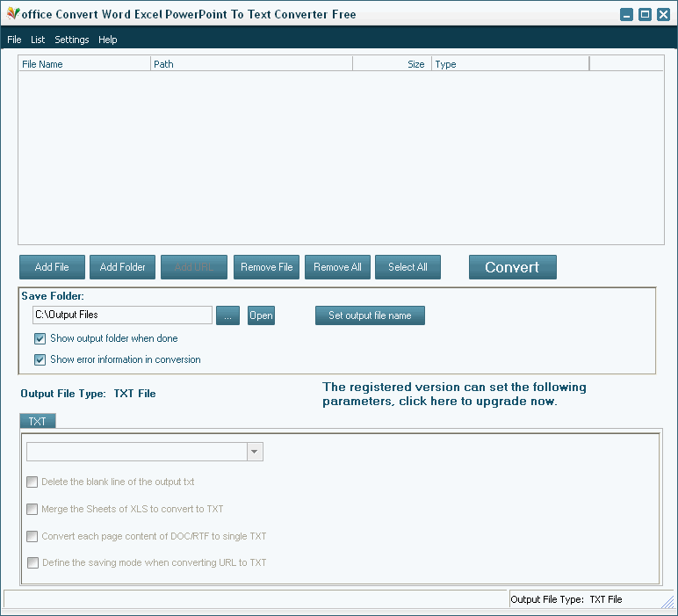Image resolution: width=678 pixels, height=616 pixels.
Task: Switch to the TXT tab
Action: (38, 421)
